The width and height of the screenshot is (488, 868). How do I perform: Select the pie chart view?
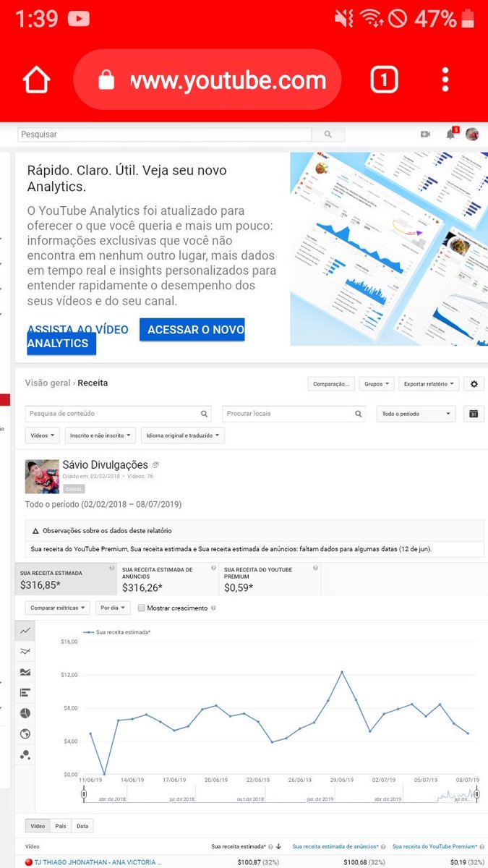(25, 713)
